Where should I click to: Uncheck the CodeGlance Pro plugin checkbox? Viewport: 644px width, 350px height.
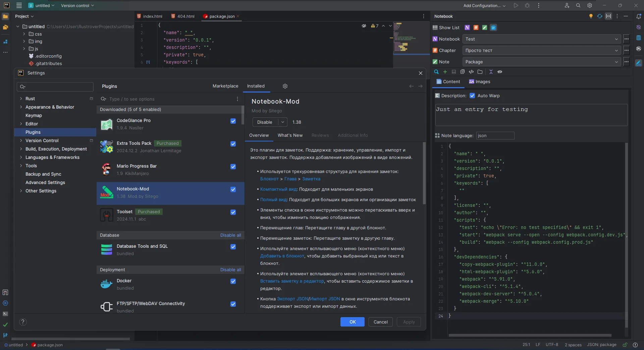point(233,121)
